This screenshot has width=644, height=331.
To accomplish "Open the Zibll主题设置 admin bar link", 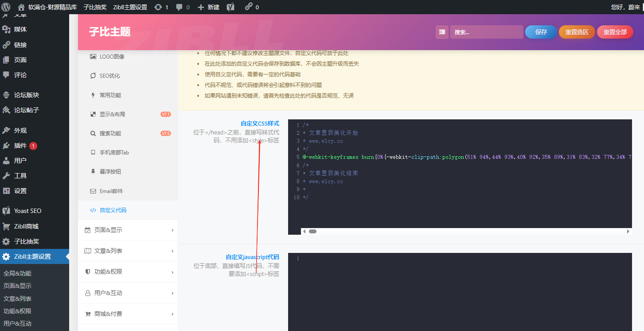I will pyautogui.click(x=130, y=7).
